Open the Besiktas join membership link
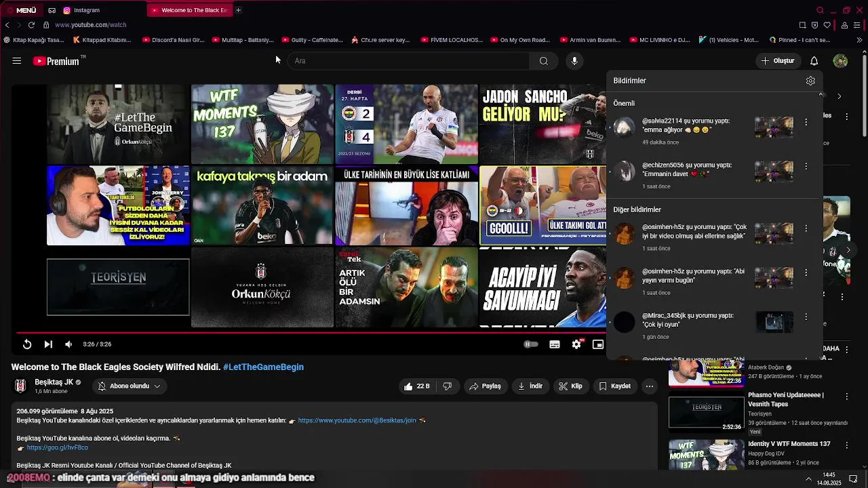Screen dimensions: 868x488 [357, 421]
